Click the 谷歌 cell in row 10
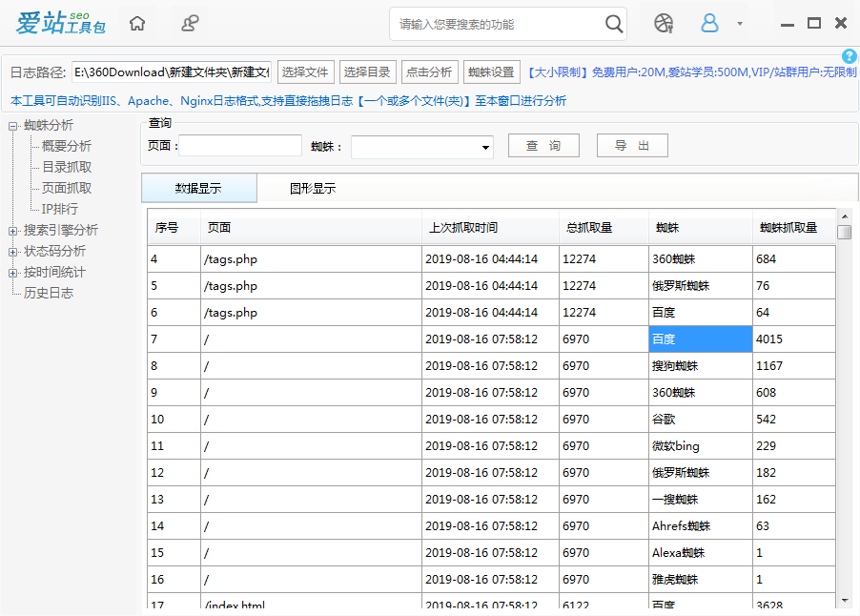 click(701, 419)
